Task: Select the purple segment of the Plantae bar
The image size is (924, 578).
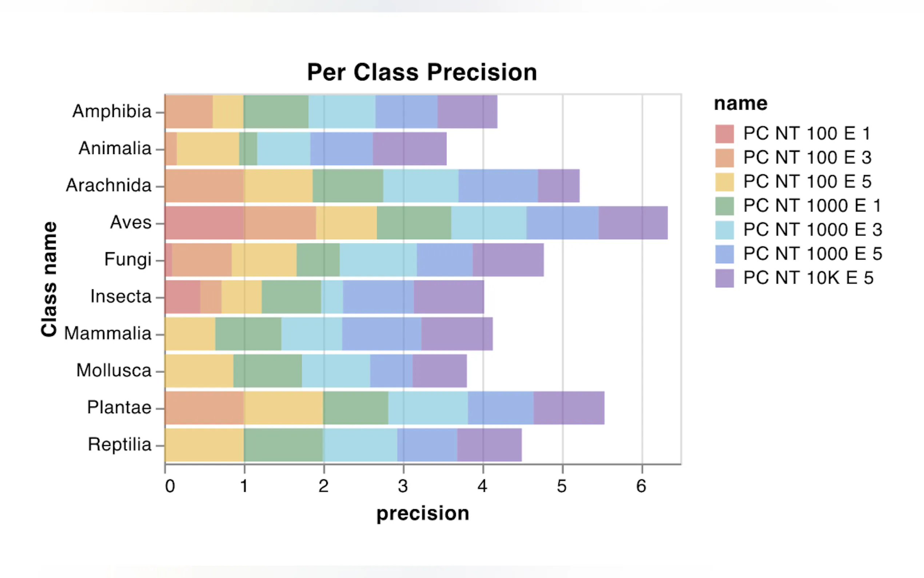Action: click(x=569, y=408)
